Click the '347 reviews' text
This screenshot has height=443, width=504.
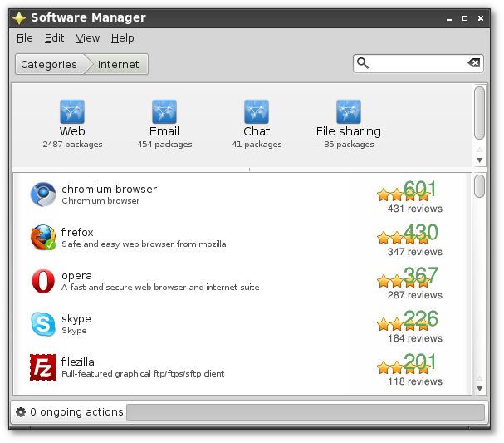pos(415,252)
